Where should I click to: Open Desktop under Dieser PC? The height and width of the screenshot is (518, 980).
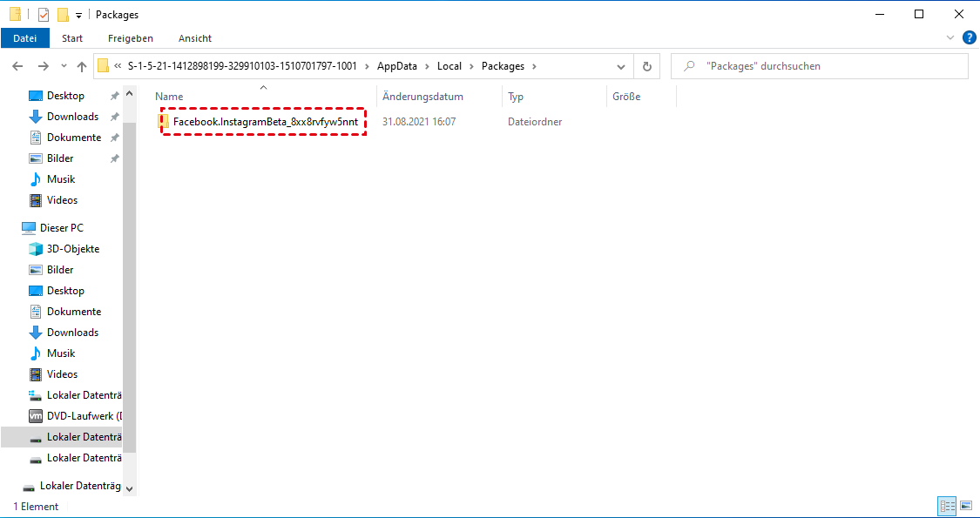[x=65, y=291]
